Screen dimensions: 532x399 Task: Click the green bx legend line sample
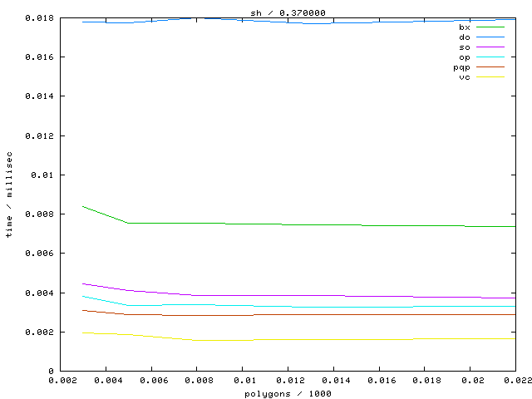490,27
